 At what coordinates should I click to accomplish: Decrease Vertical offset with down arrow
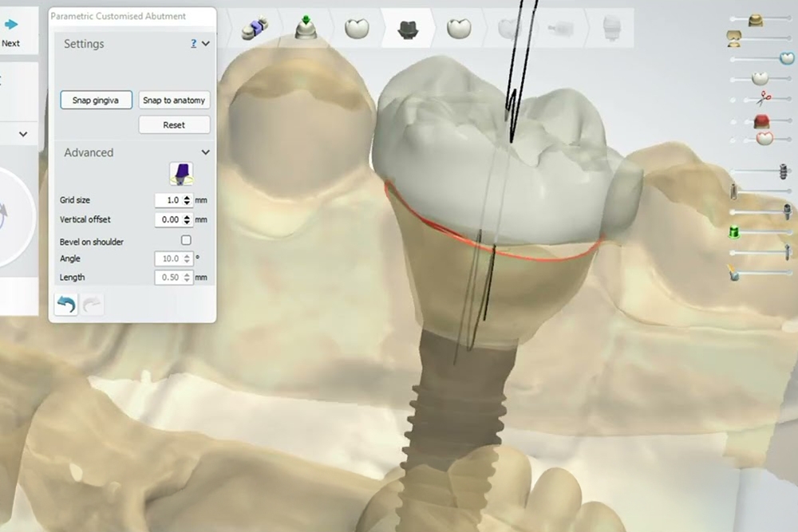(x=188, y=223)
